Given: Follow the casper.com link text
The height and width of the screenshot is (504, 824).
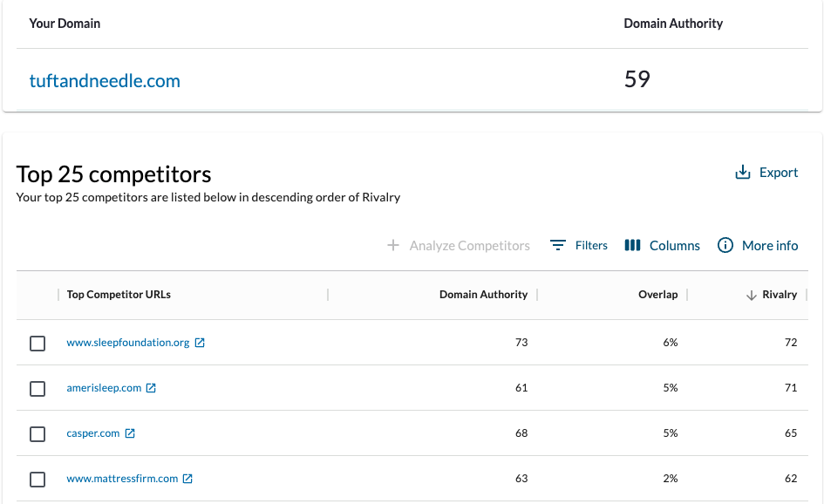Looking at the screenshot, I should coord(93,433).
